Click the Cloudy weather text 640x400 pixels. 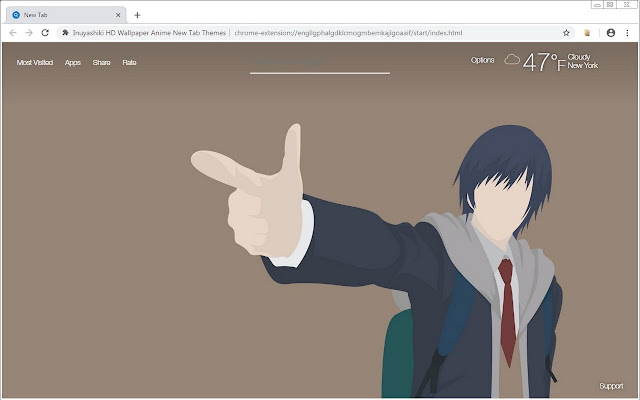tap(579, 57)
